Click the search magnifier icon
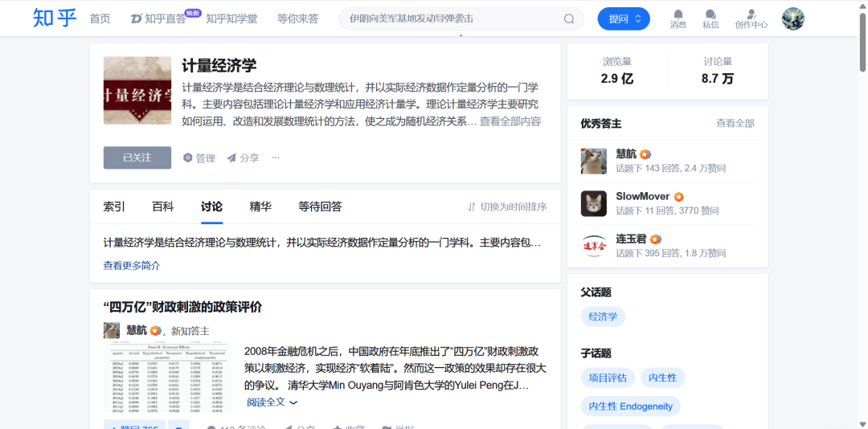The width and height of the screenshot is (868, 429). point(569,18)
